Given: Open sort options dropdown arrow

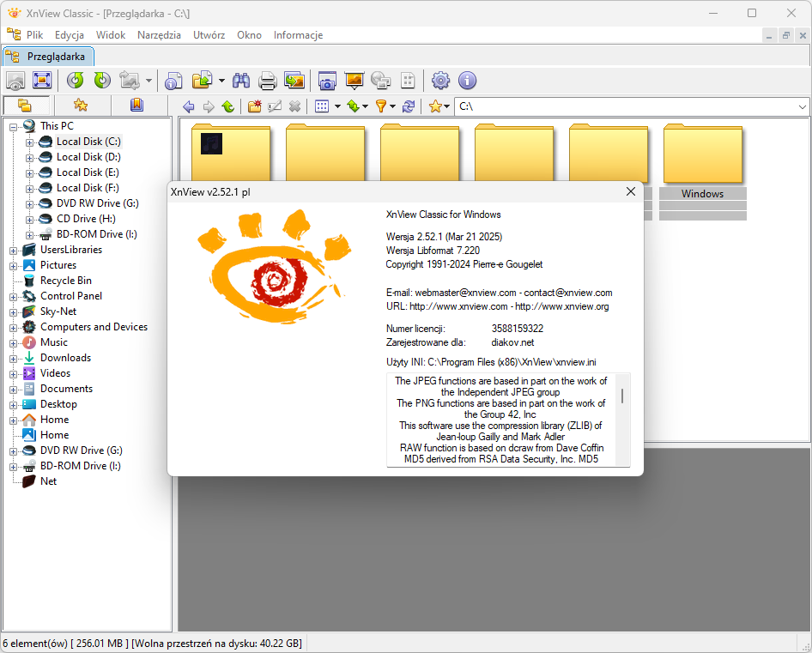Looking at the screenshot, I should [365, 106].
